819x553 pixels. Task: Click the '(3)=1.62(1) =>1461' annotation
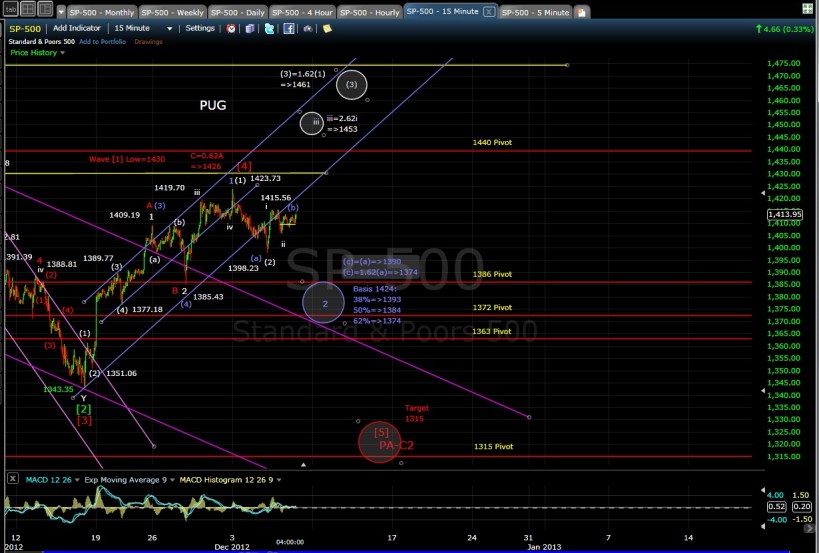pyautogui.click(x=302, y=79)
